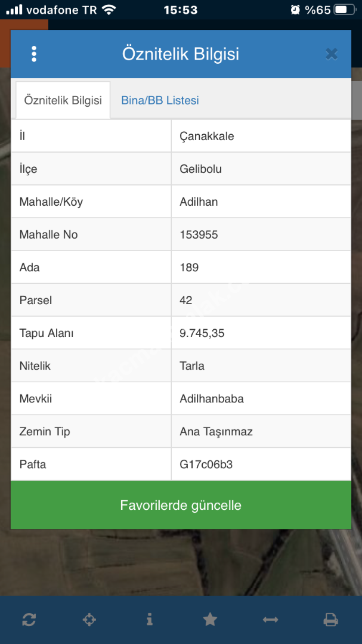Tap the info icon in bottom toolbar
The image size is (362, 644).
click(149, 620)
